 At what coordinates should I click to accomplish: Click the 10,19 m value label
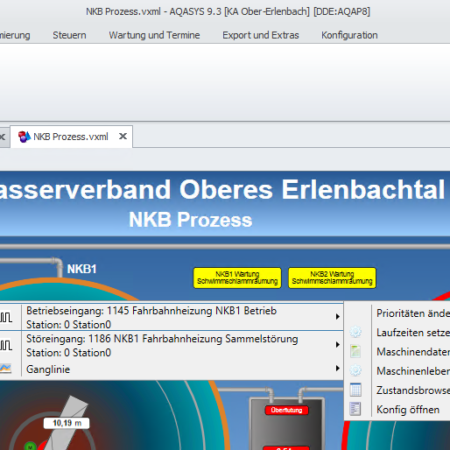point(67,423)
